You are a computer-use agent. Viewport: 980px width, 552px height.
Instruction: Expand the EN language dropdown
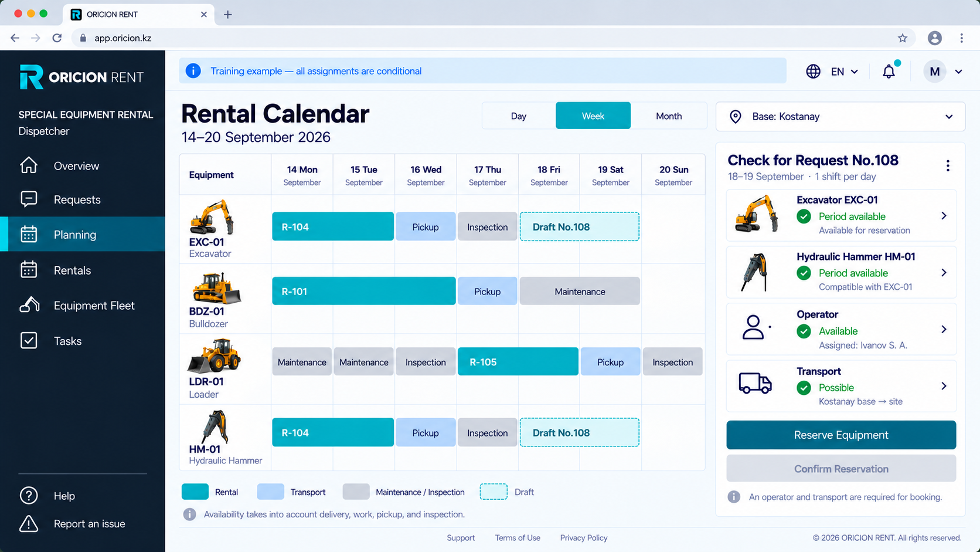point(845,72)
